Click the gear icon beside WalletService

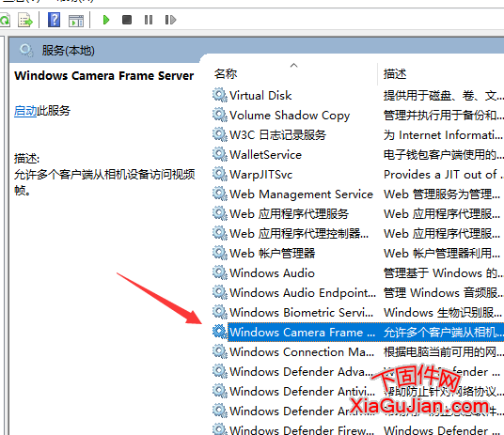220,154
